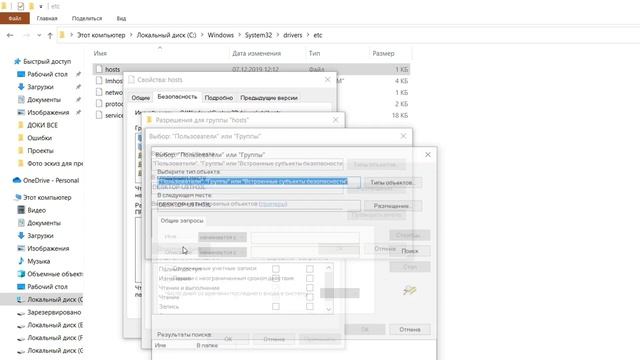
Task: Click 'В папке' results column header
Action: [x=207, y=345]
